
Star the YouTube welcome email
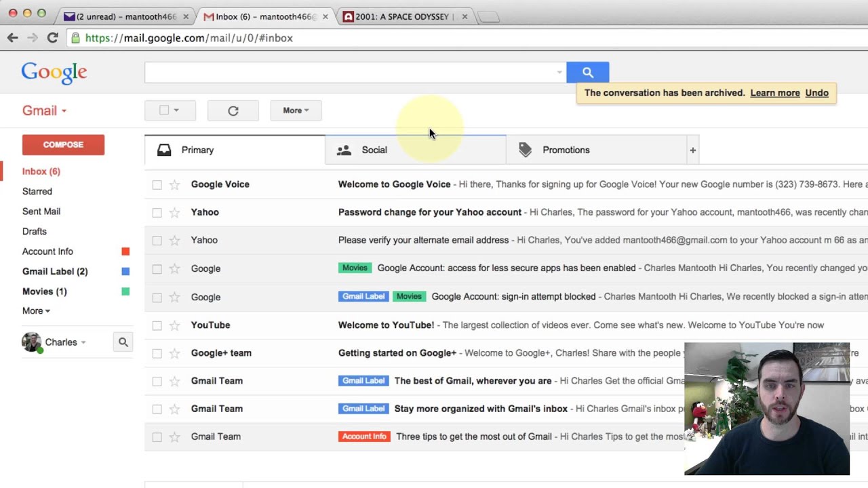click(x=174, y=325)
